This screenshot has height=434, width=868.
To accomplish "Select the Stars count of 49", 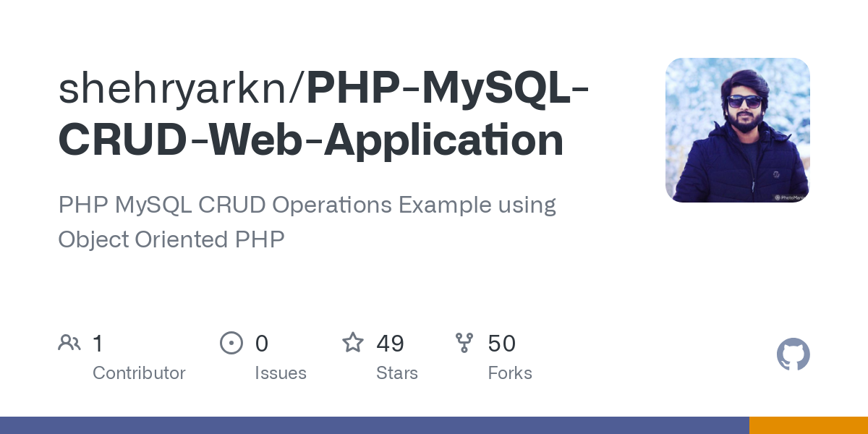I will point(391,344).
